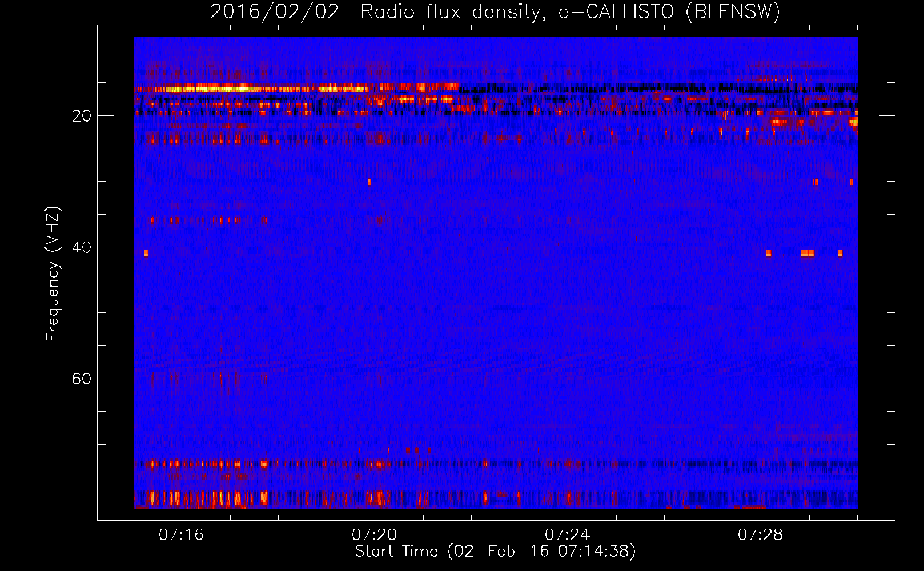Click the 07:24 time axis label
Screen dimensions: 924x571
[567, 535]
